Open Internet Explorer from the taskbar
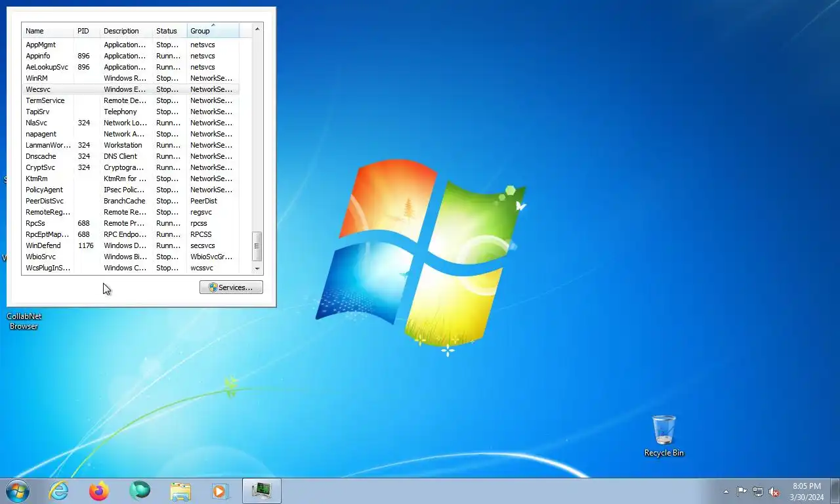 (59, 491)
